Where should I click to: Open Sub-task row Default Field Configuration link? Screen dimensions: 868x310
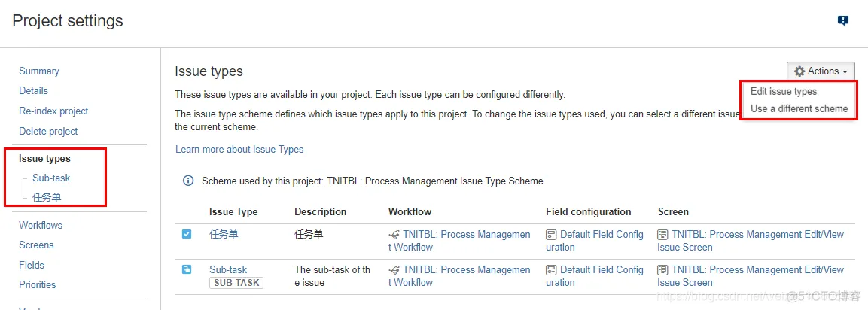tap(595, 276)
